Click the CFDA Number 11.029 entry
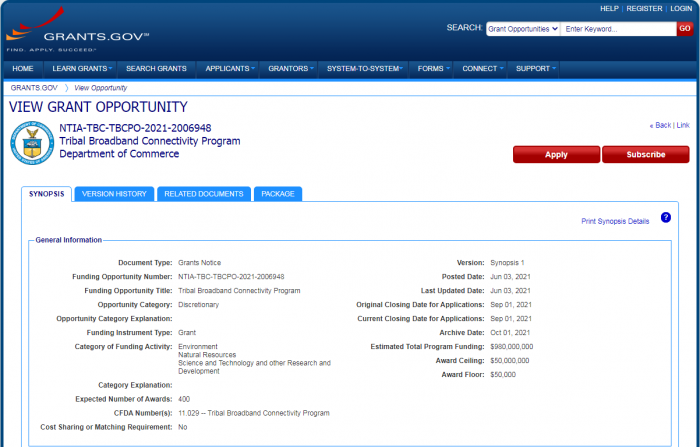700x447 pixels. [x=254, y=413]
